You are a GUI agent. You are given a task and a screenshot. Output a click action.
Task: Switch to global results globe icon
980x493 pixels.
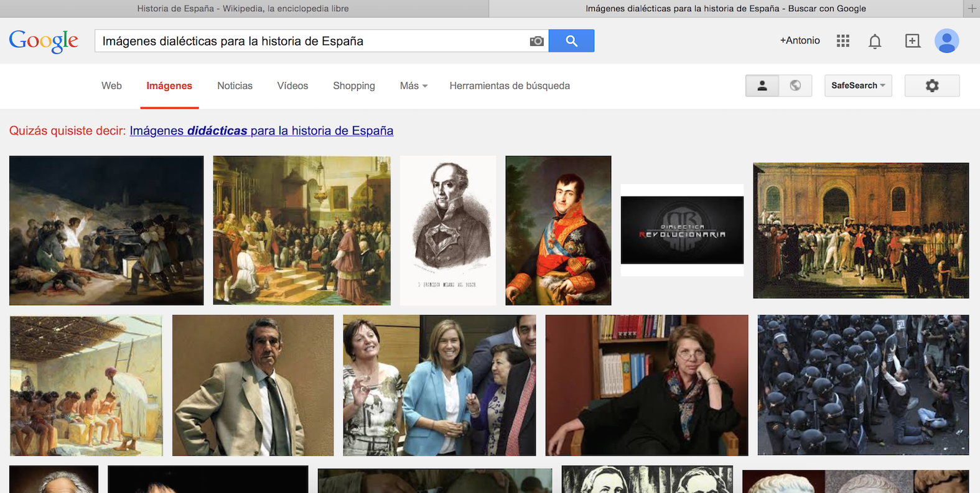click(795, 86)
